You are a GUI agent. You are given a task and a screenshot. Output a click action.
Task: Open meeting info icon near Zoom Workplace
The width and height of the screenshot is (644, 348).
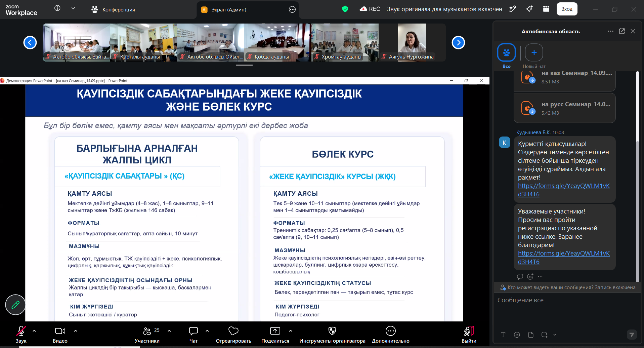point(57,8)
